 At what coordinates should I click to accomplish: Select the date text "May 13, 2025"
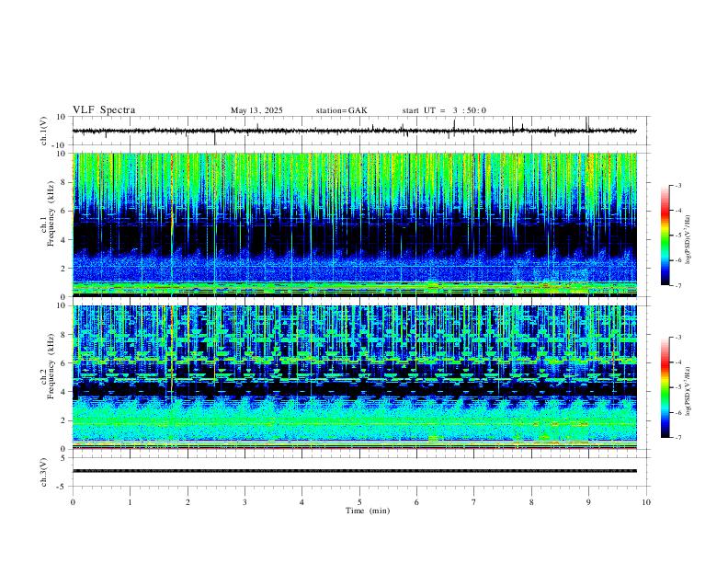tap(256, 110)
